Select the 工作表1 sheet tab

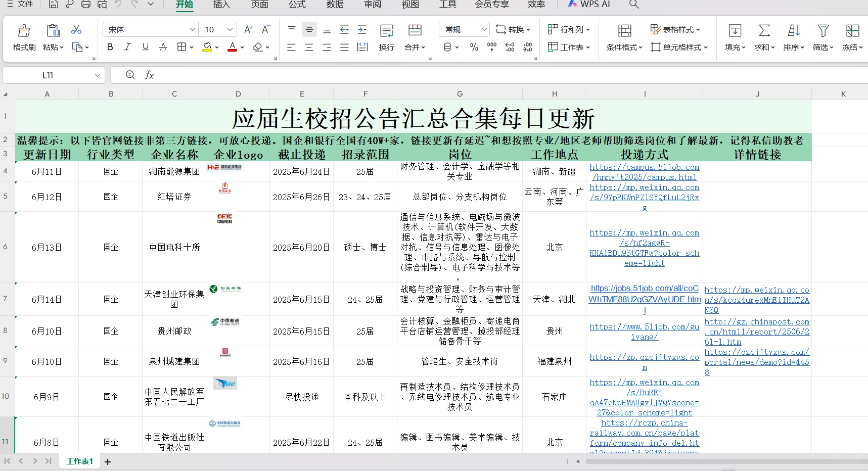80,461
